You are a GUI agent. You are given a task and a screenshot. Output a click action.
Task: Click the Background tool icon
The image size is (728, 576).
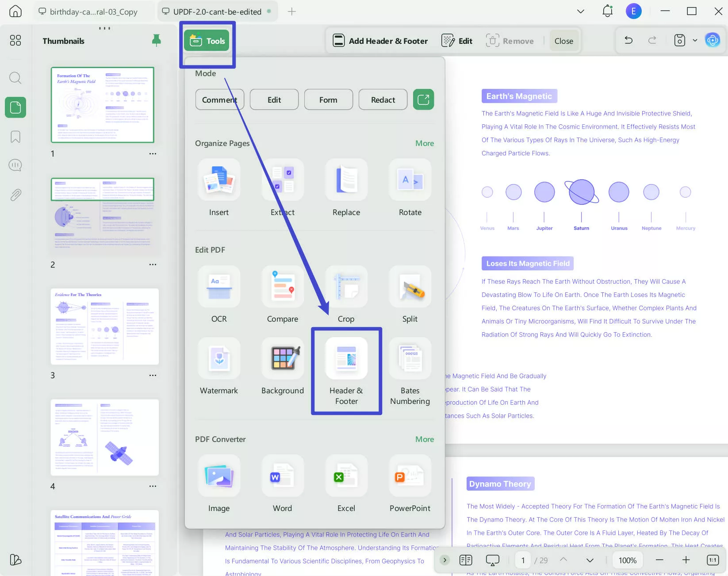[x=283, y=358]
